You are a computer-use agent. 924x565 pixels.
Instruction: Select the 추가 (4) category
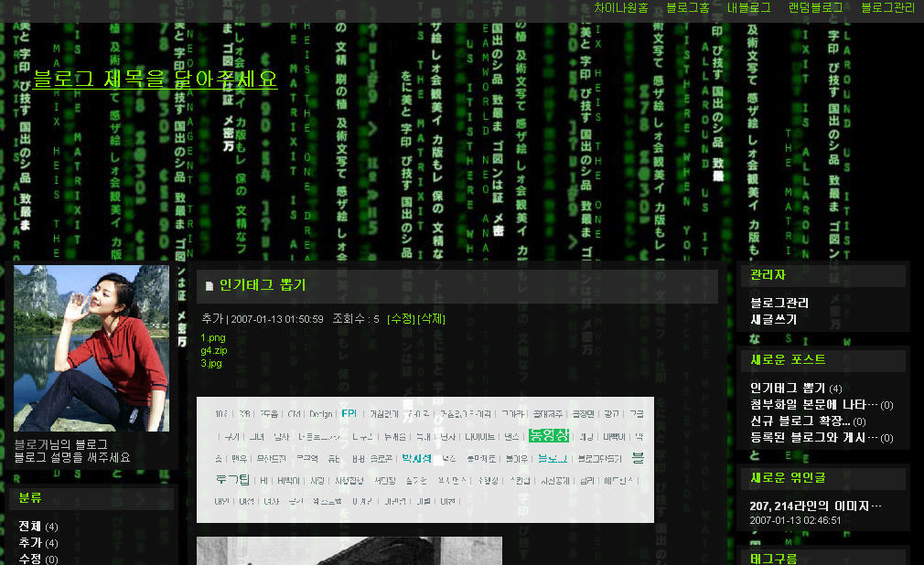38,543
